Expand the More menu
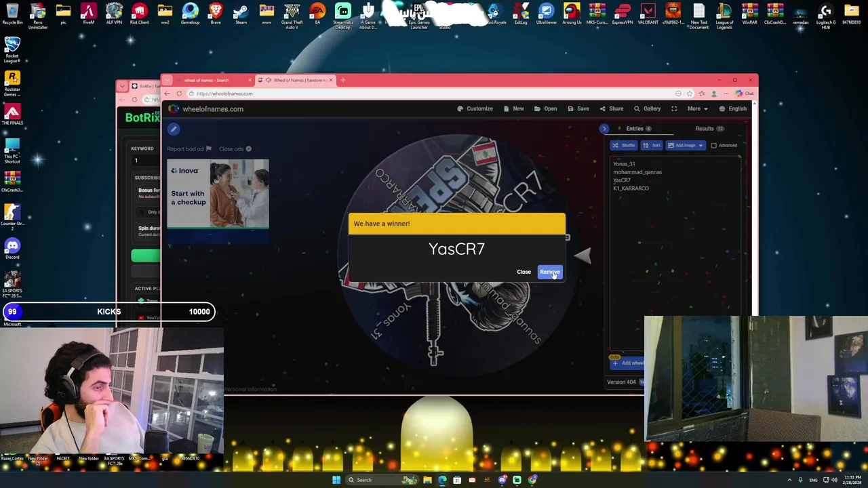 (696, 108)
